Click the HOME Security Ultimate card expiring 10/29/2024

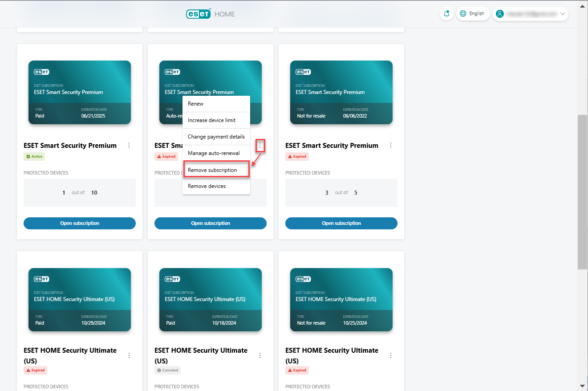(x=80, y=299)
